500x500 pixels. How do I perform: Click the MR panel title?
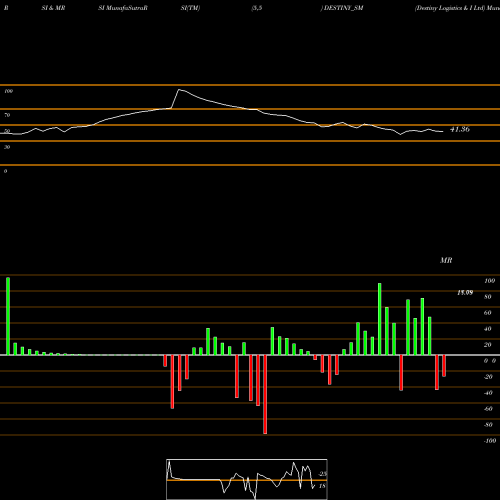446,260
